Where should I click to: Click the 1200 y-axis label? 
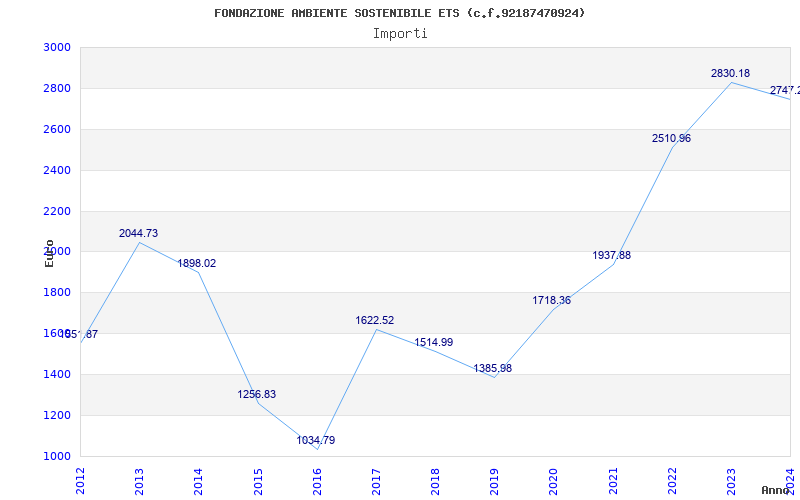[x=57, y=415]
